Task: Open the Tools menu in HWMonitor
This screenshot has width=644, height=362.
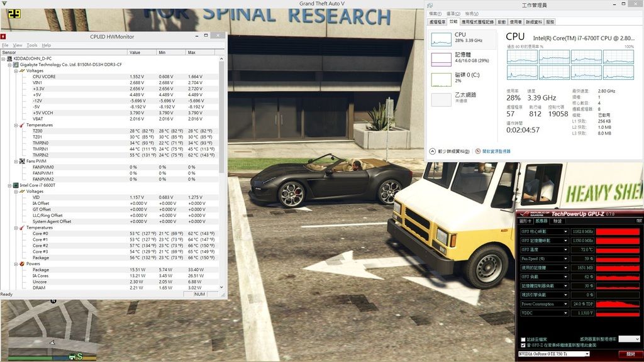Action: coord(32,45)
